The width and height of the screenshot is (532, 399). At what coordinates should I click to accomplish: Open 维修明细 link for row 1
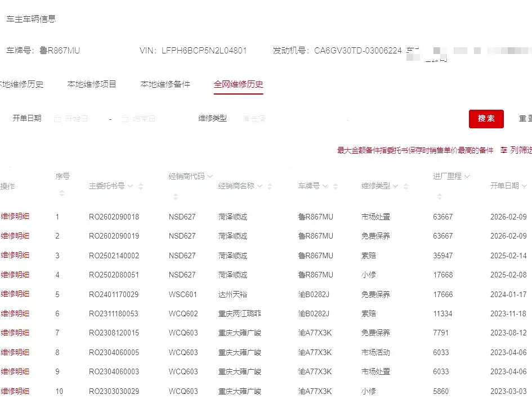(x=15, y=217)
